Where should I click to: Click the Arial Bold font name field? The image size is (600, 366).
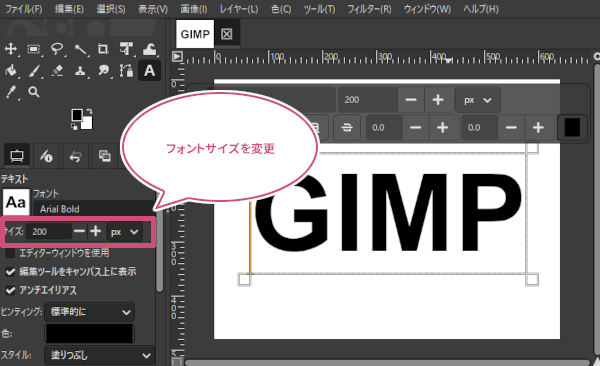pyautogui.click(x=94, y=209)
